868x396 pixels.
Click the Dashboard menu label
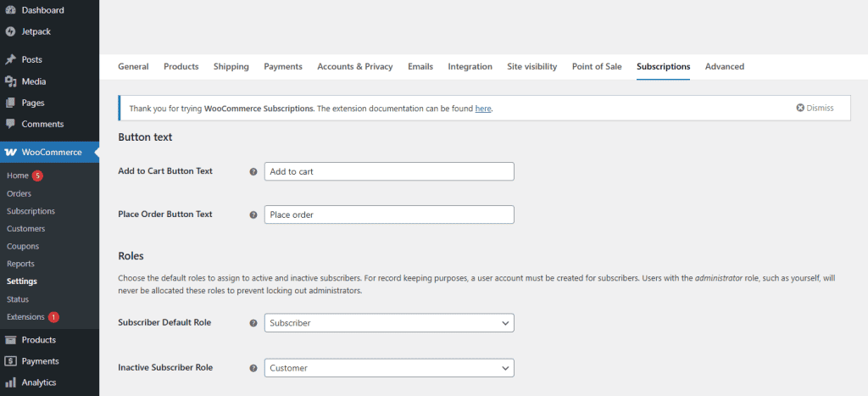coord(42,10)
